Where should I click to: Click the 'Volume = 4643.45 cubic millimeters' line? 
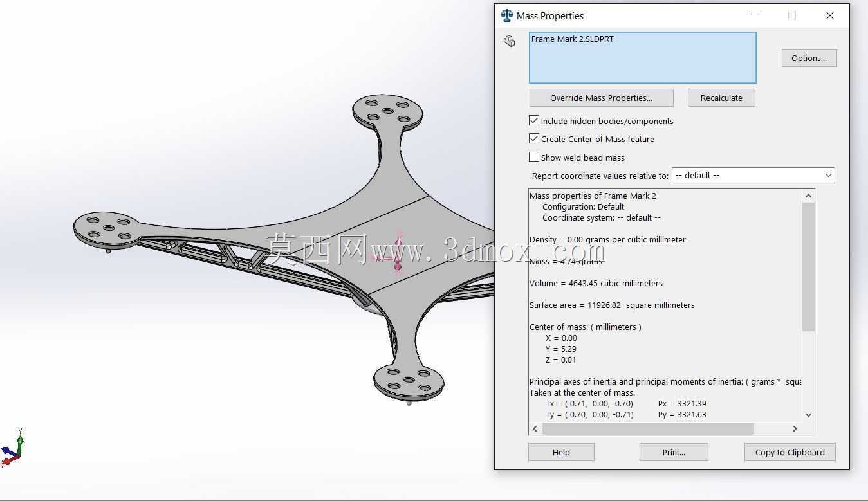(596, 283)
